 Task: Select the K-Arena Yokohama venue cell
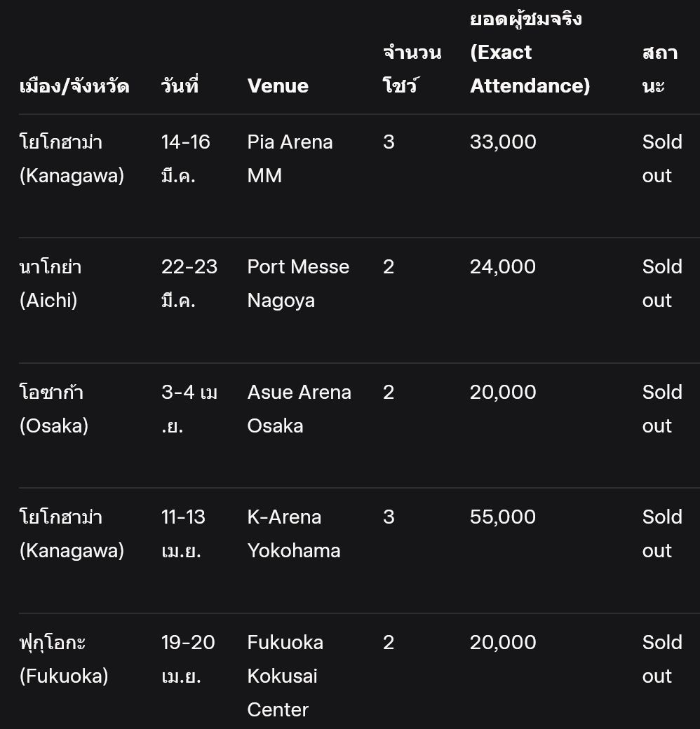pos(293,533)
